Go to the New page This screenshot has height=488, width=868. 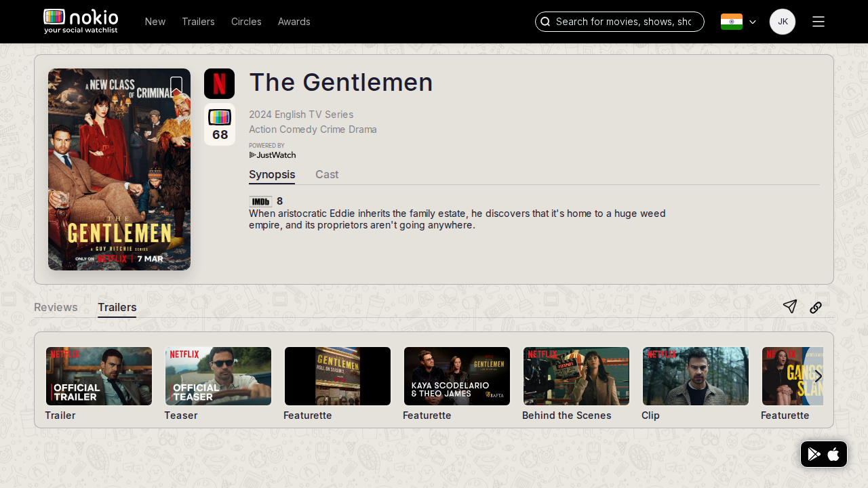tap(155, 22)
